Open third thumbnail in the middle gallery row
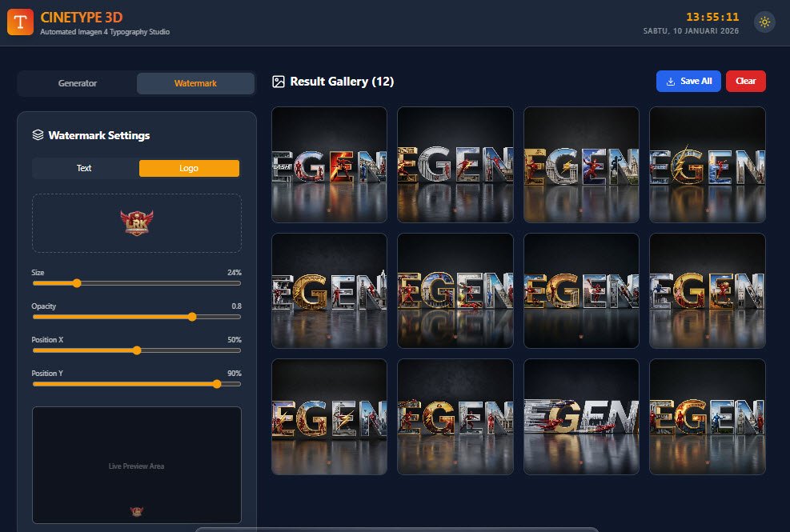The image size is (790, 532). tap(581, 290)
